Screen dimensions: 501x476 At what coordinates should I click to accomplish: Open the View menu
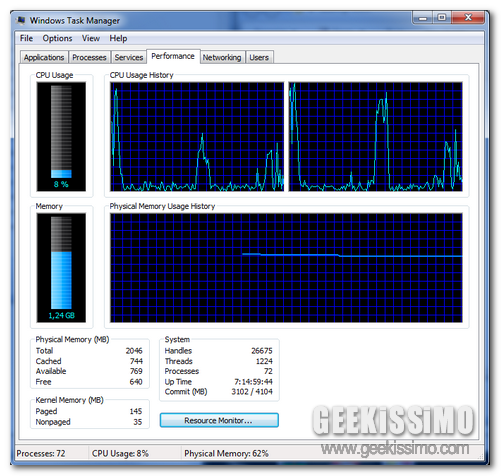click(91, 38)
